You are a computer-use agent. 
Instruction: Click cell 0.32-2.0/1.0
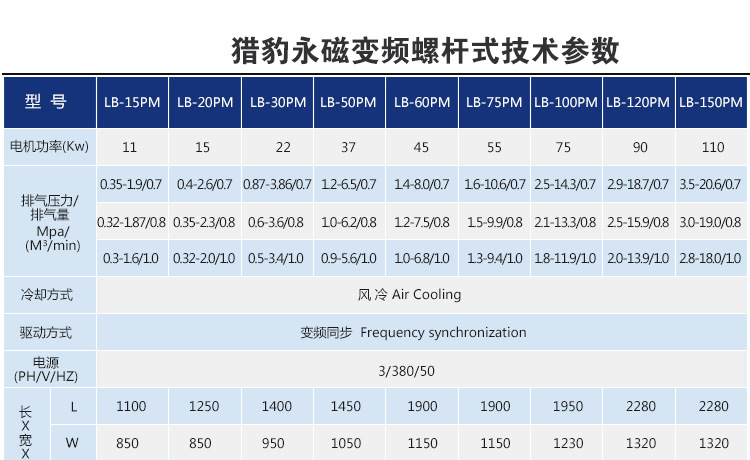(x=204, y=258)
